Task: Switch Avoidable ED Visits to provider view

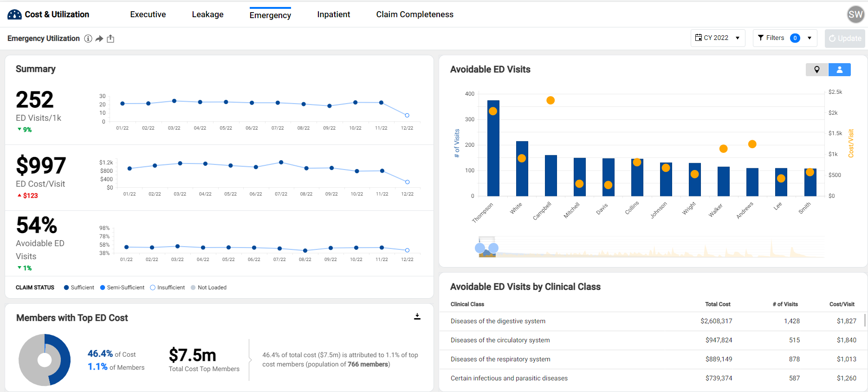Action: pos(839,70)
